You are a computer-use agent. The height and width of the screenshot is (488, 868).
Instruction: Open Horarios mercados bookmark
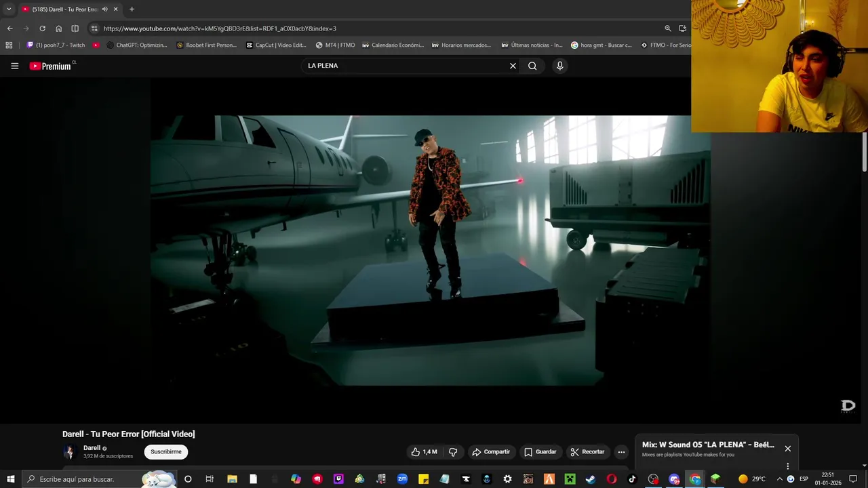click(x=461, y=45)
